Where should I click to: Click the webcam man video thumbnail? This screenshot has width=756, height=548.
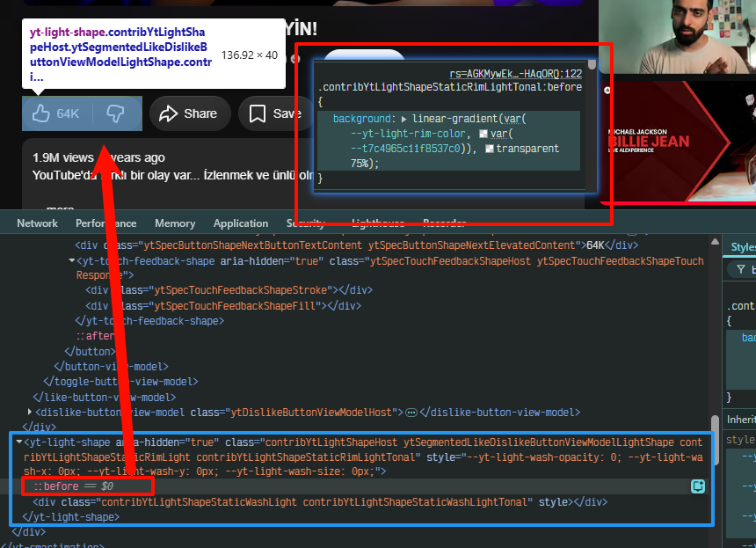tap(678, 37)
